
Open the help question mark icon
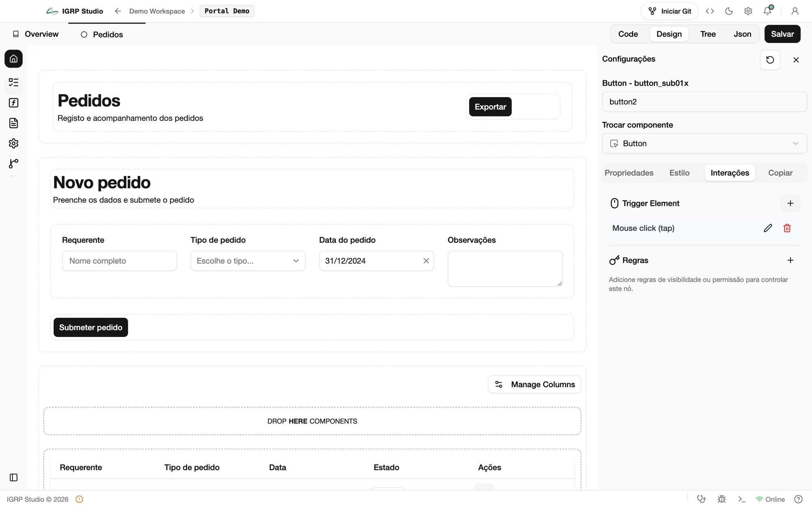pos(798,499)
